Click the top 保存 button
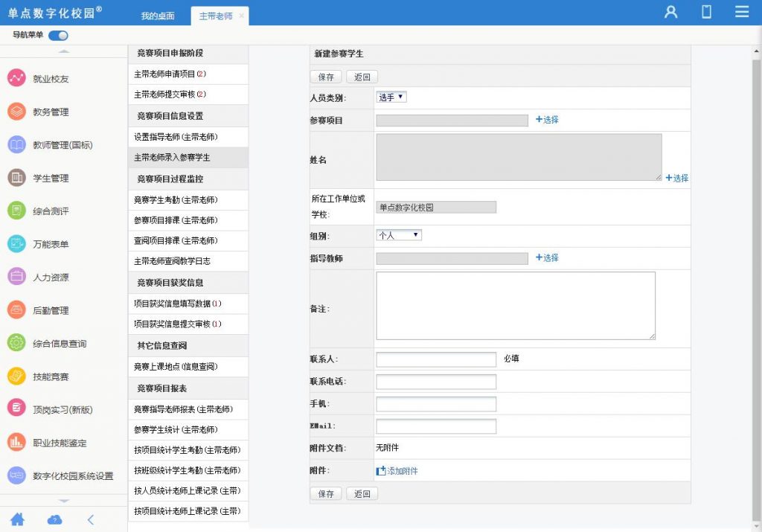 (x=326, y=77)
